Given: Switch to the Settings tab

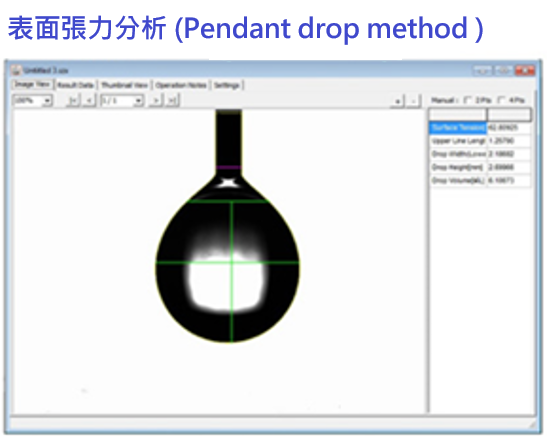Looking at the screenshot, I should click(227, 85).
